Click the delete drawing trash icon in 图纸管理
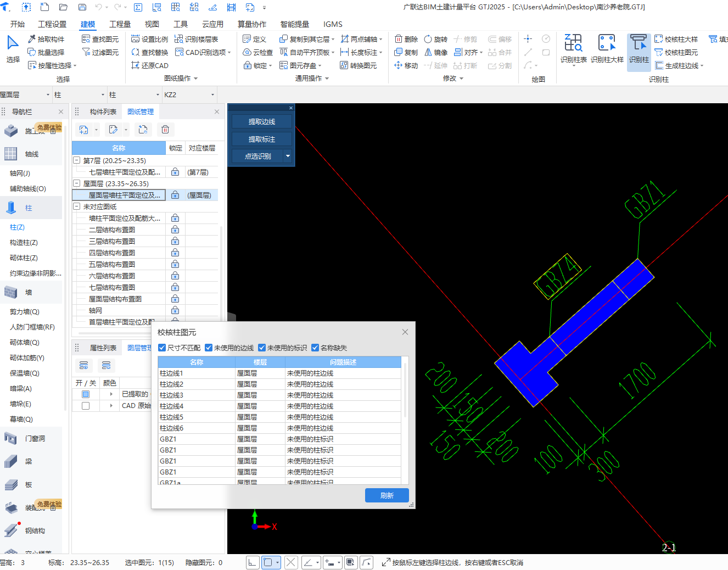728x570 pixels. click(165, 130)
